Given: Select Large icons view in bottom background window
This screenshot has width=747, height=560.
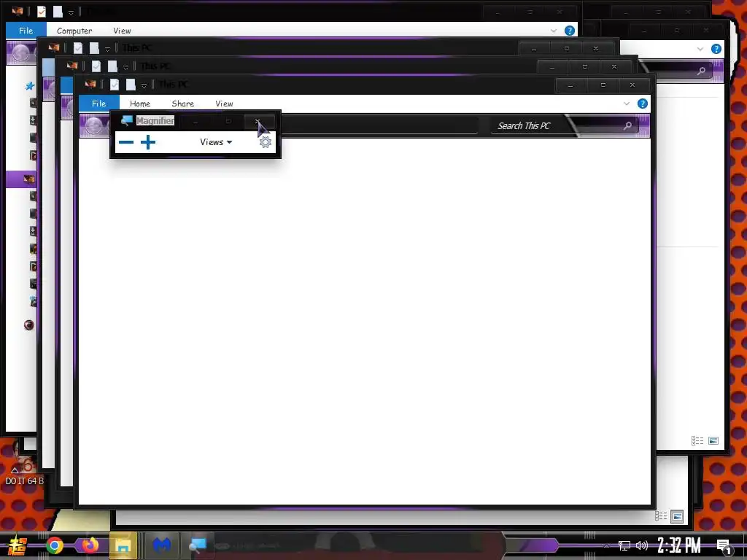Looking at the screenshot, I should coord(677,516).
